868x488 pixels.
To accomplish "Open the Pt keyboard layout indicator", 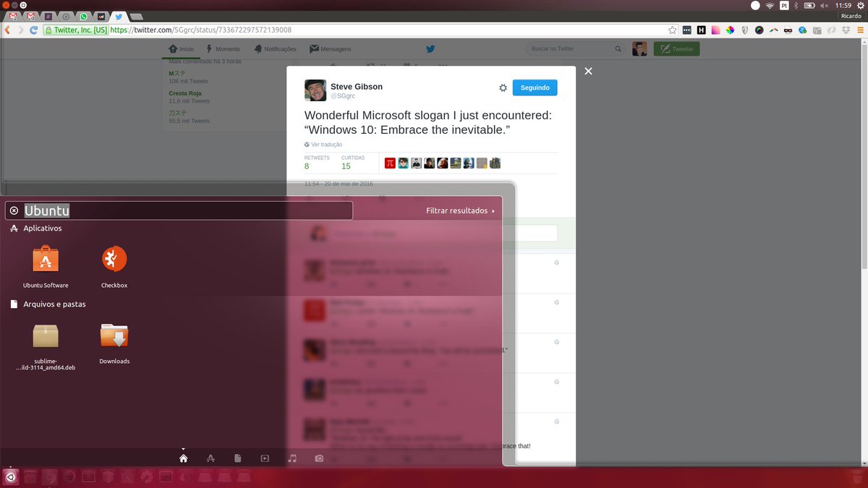I will [x=784, y=5].
